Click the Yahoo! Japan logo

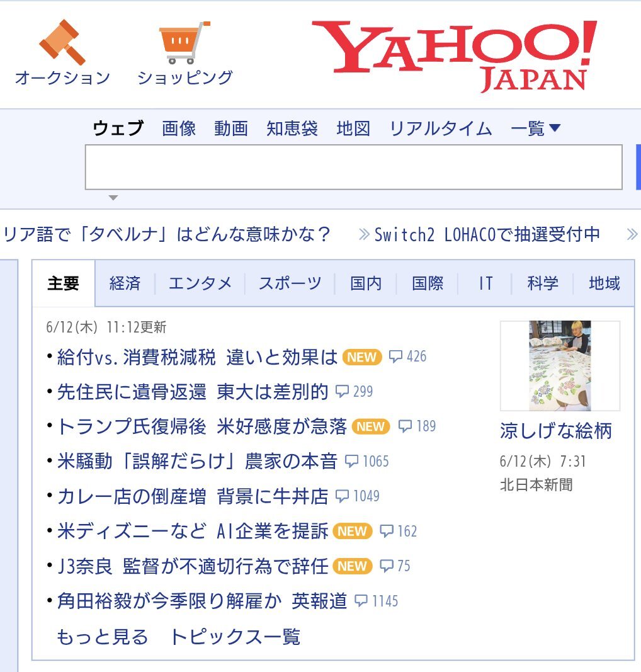pyautogui.click(x=455, y=56)
